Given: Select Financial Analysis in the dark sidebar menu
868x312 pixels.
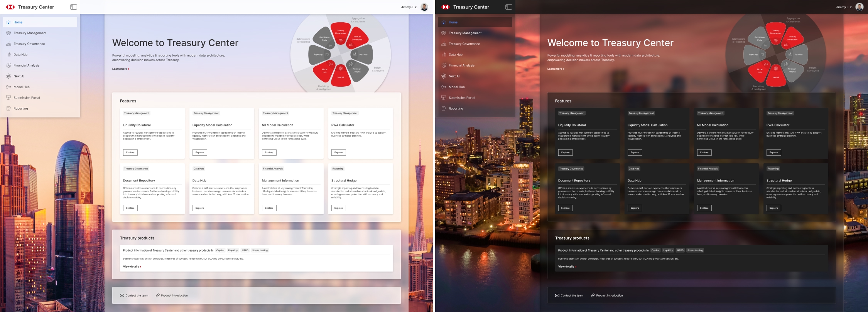Looking at the screenshot, I should 462,65.
